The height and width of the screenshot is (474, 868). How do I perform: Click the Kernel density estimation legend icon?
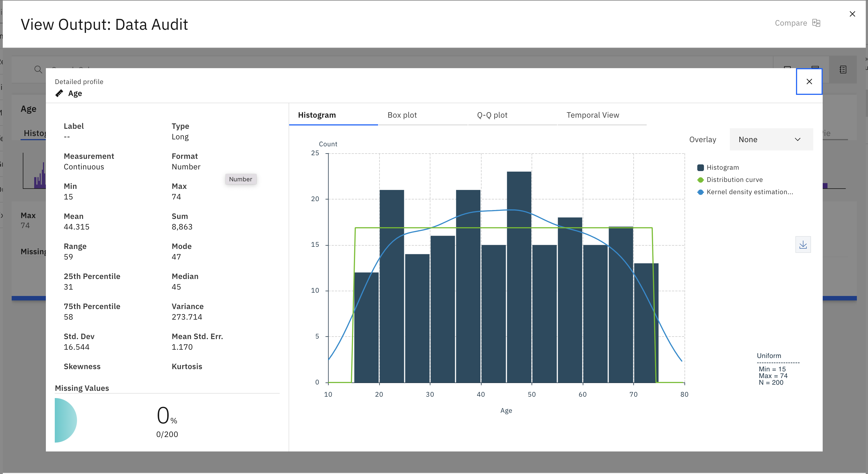(700, 191)
